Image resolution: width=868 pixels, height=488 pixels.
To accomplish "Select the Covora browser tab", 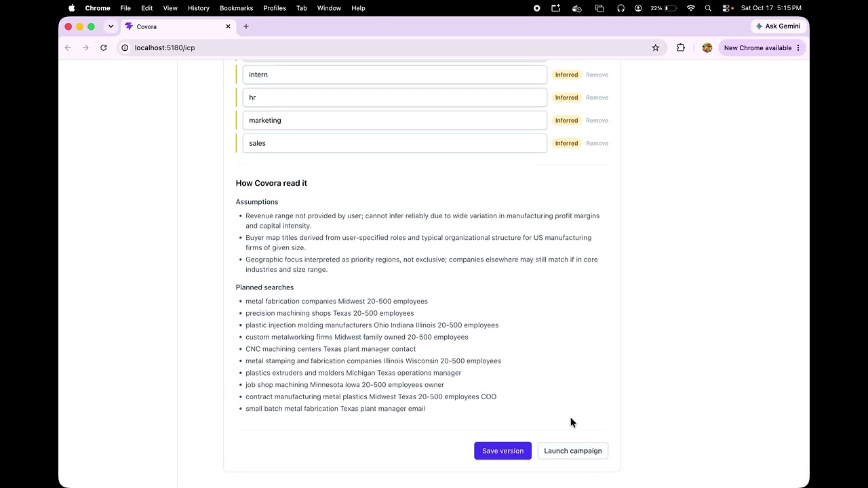I will (178, 26).
